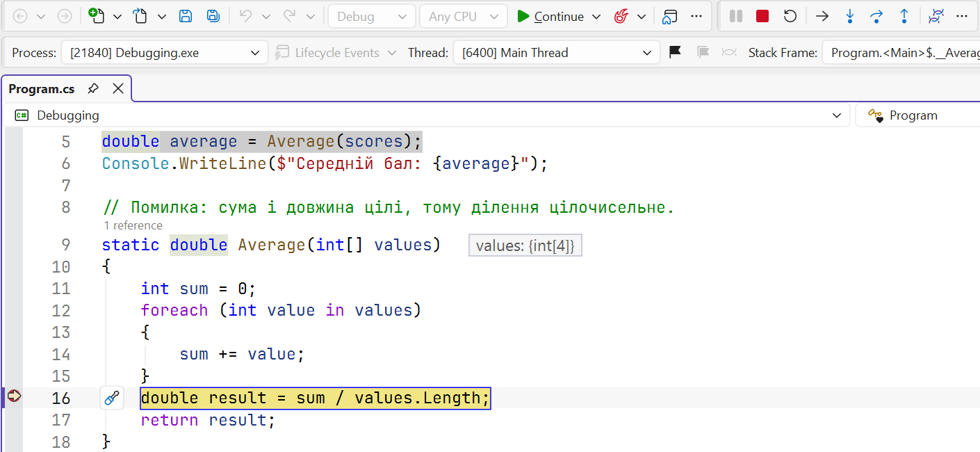
Task: Click the highlighted "double result" statement
Action: point(316,398)
